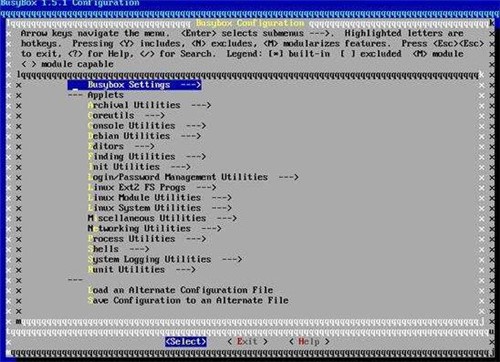Select the Busybox Settings submenu
Image resolution: width=500 pixels, height=362 pixels.
pyautogui.click(x=134, y=85)
